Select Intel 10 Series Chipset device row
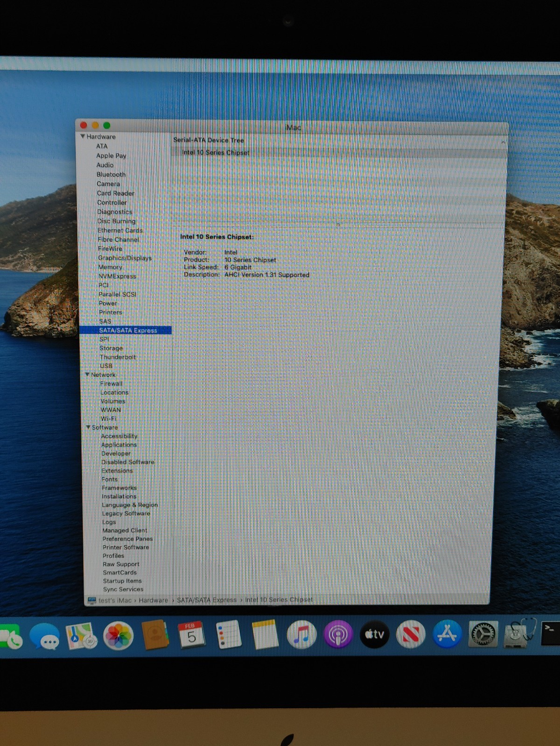 pos(216,153)
